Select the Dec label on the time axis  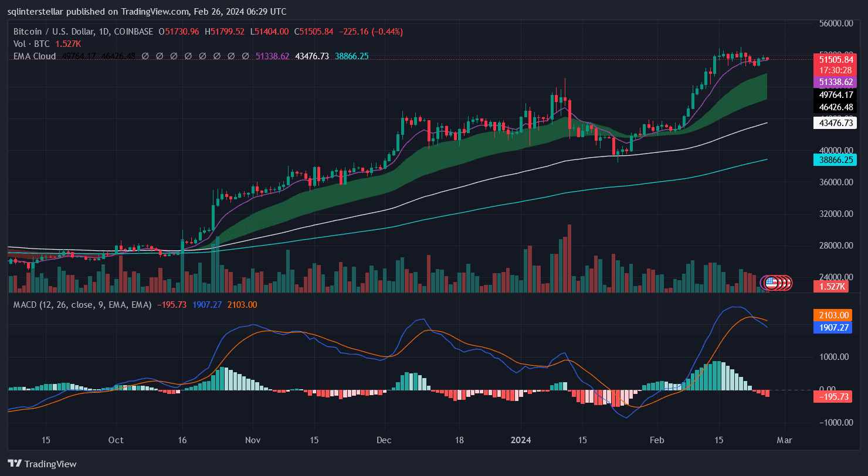(384, 440)
